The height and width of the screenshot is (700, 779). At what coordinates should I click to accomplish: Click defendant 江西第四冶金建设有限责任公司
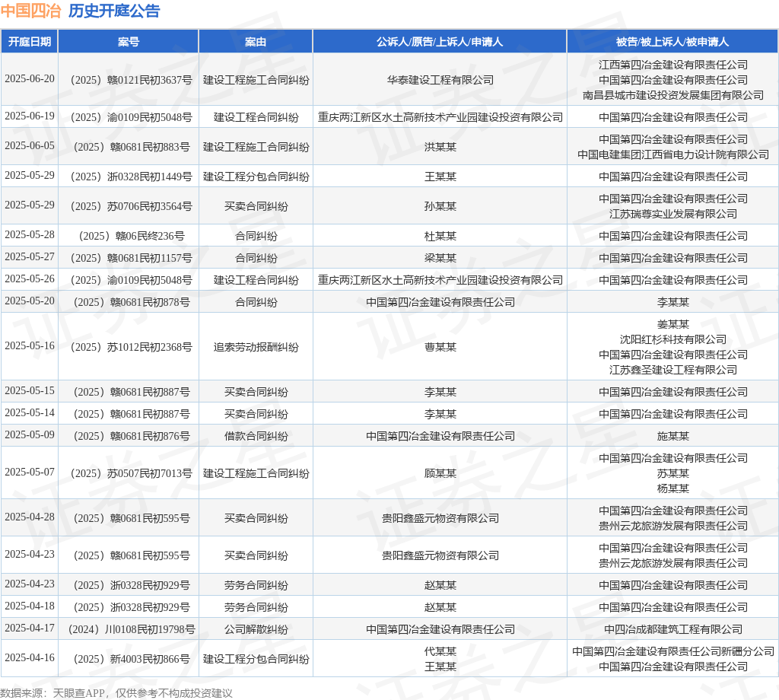[672, 65]
